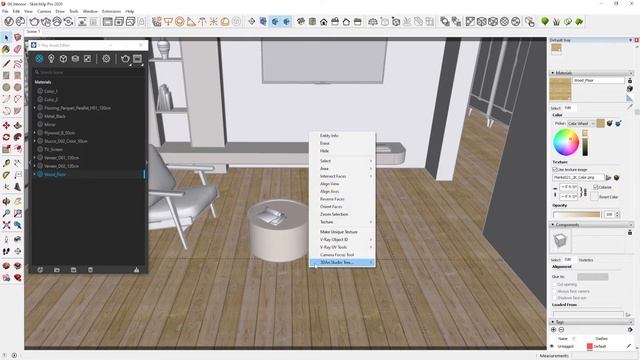The height and width of the screenshot is (360, 640).
Task: Expand the Wood_Floor material row
Action: [x=35, y=174]
